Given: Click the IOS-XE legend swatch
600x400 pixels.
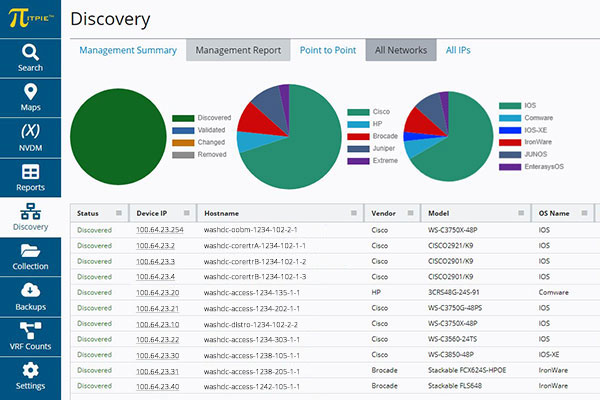Looking at the screenshot, I should (x=510, y=130).
